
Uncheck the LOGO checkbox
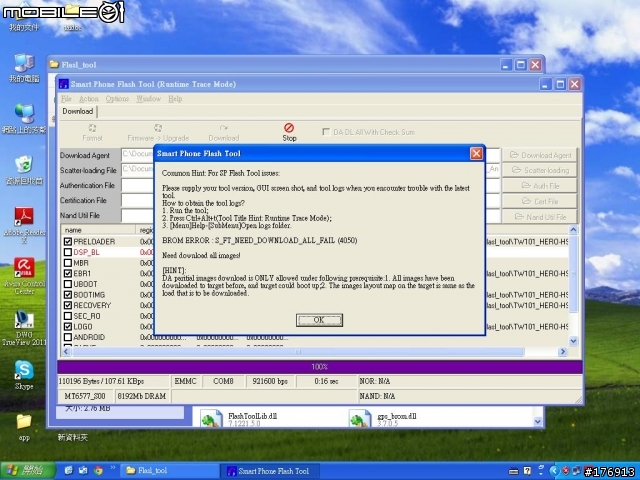click(68, 327)
